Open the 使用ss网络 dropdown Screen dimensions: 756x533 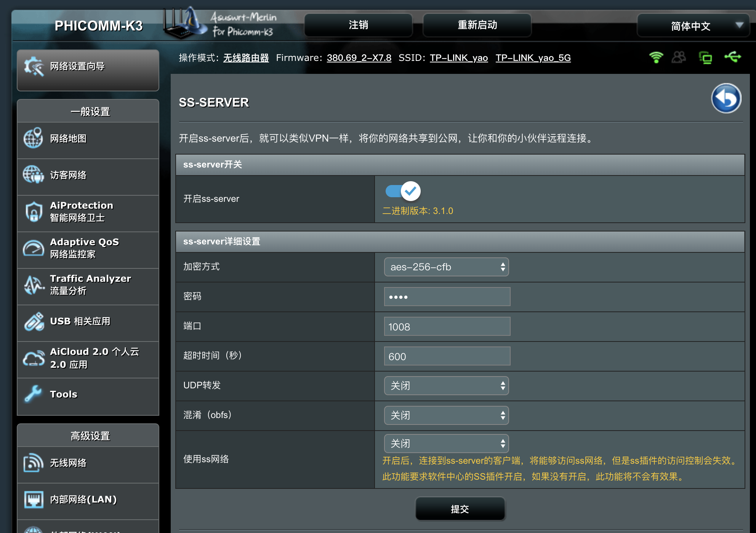[x=447, y=444]
